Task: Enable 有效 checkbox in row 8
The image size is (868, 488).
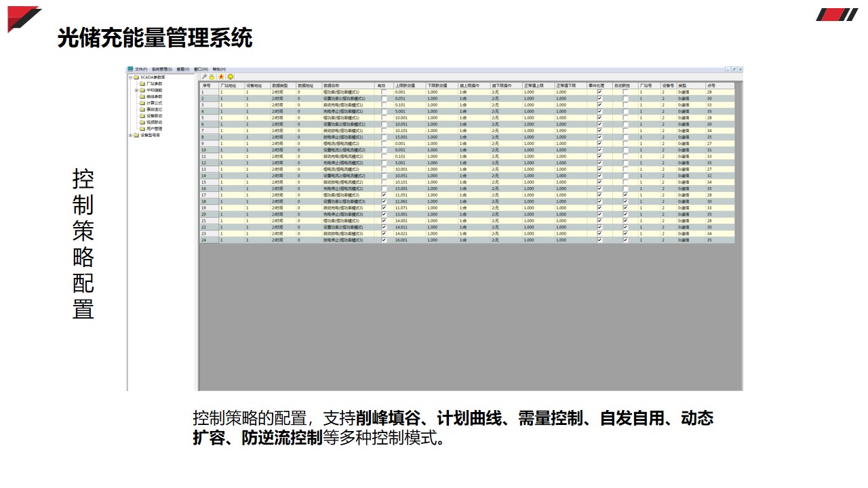Action: click(x=384, y=137)
